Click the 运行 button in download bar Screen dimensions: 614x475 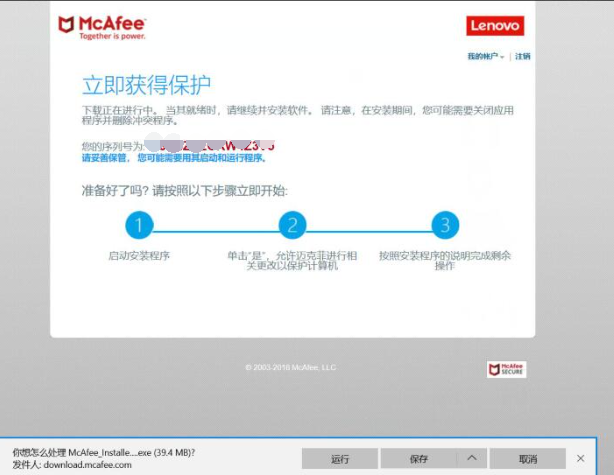[340, 459]
